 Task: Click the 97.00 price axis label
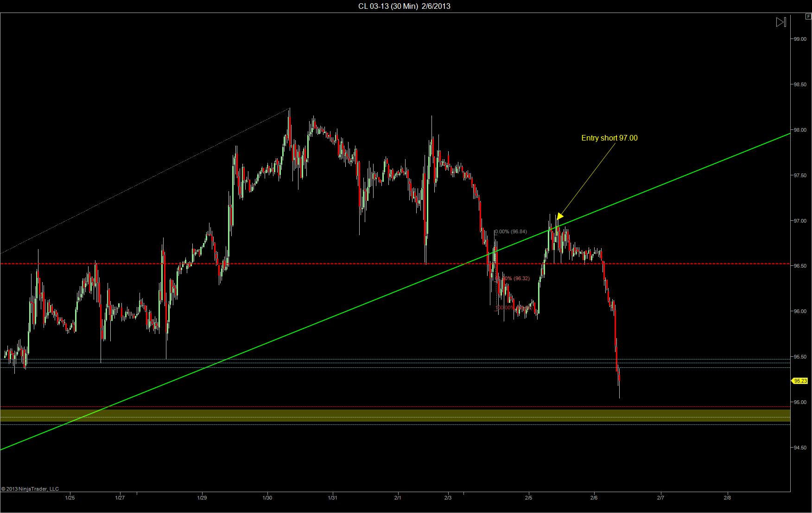[x=800, y=221]
